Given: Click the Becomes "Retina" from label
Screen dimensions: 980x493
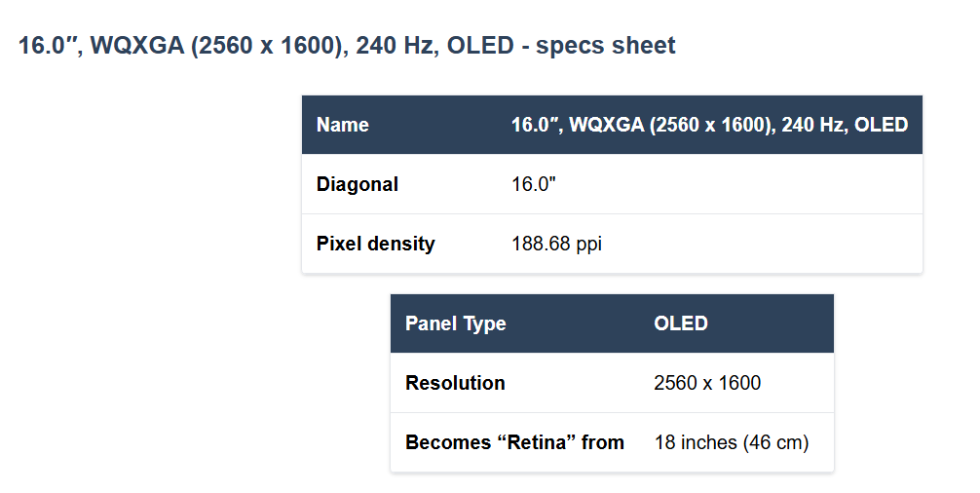Looking at the screenshot, I should point(514,442).
